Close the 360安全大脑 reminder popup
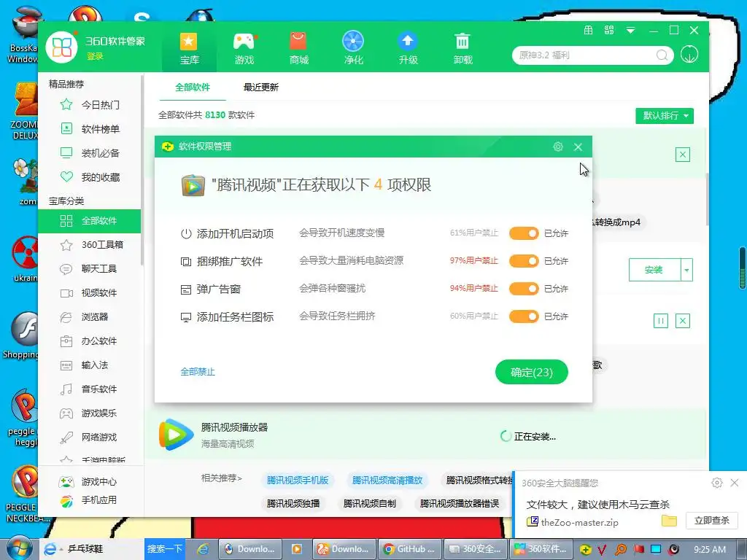The width and height of the screenshot is (747, 560). tap(735, 483)
